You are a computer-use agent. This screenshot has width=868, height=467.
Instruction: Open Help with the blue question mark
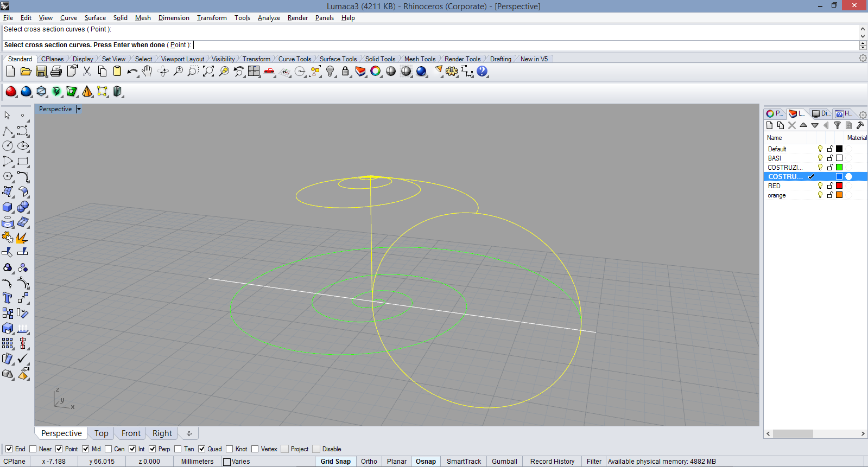[482, 71]
